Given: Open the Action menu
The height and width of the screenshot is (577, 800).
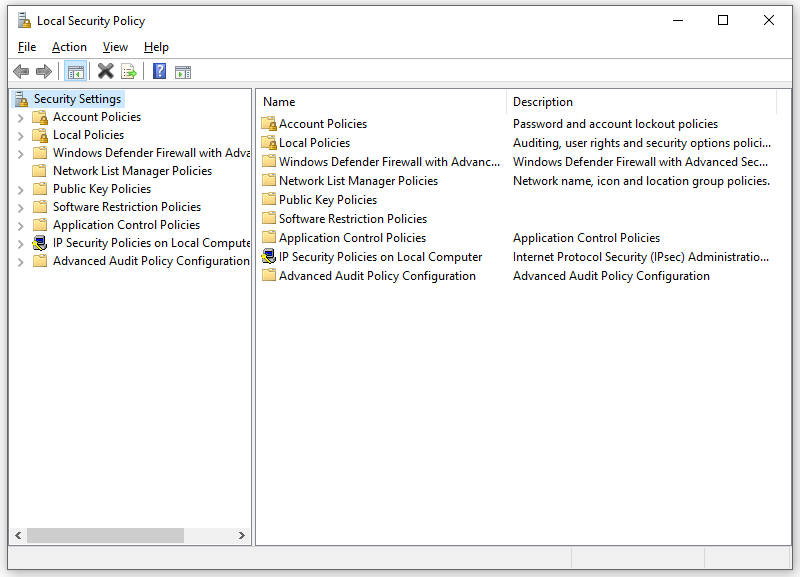Looking at the screenshot, I should [x=69, y=47].
